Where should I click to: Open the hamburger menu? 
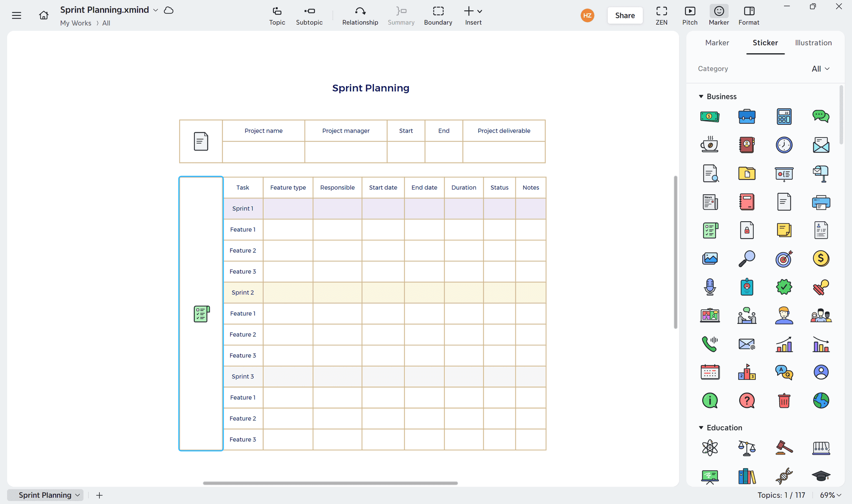17,15
